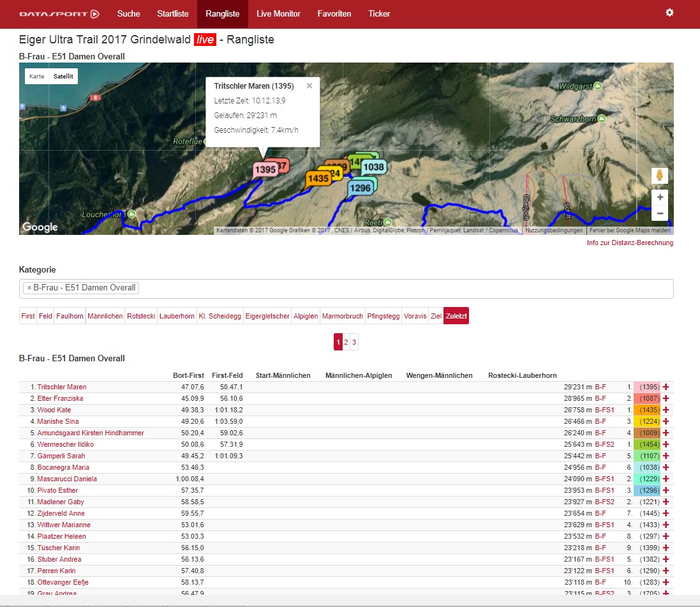
Task: Open runner Etter Franziska details
Action: (x=60, y=398)
